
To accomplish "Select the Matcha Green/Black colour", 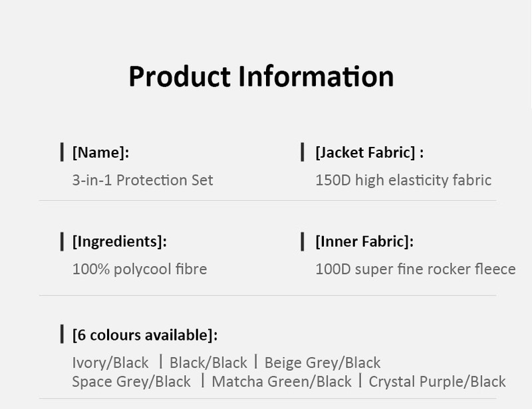I will (x=281, y=382).
